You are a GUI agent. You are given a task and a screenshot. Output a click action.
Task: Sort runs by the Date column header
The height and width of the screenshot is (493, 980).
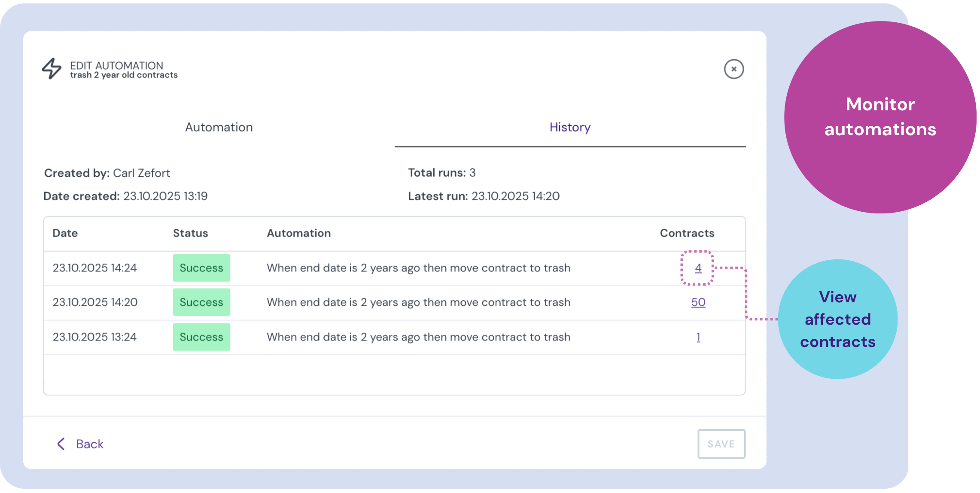65,233
